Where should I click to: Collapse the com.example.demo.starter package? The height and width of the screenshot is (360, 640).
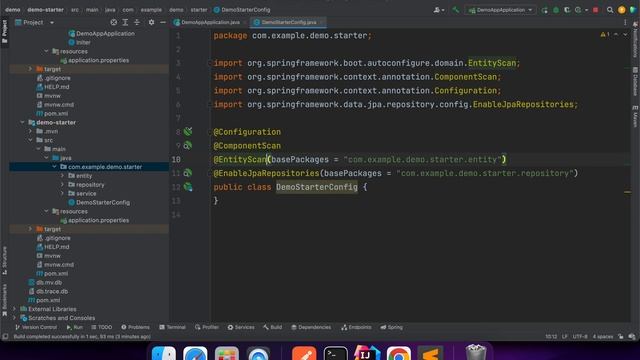[54, 167]
